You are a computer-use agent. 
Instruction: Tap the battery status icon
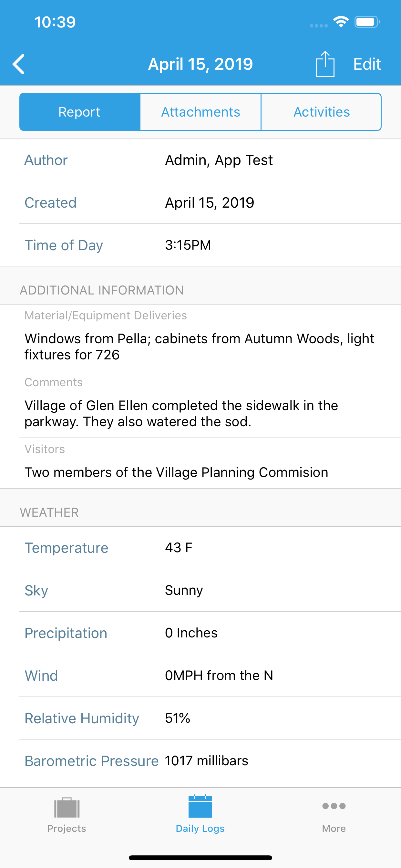(367, 22)
